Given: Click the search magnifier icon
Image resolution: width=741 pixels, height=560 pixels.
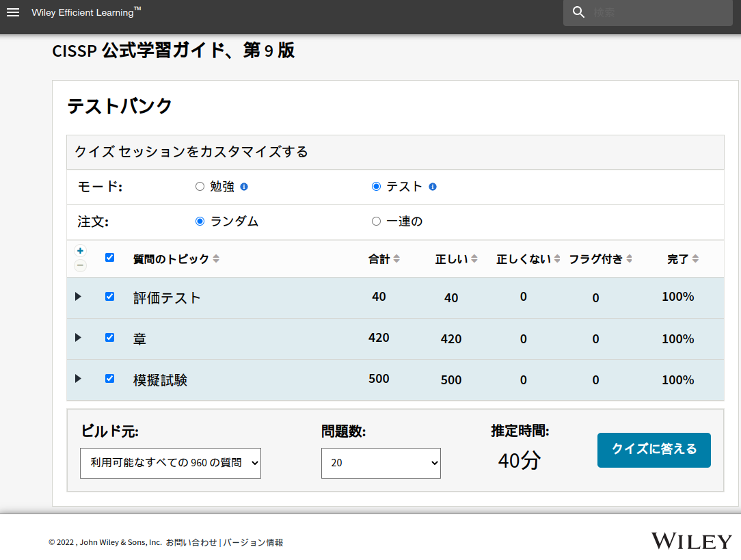Looking at the screenshot, I should [578, 12].
